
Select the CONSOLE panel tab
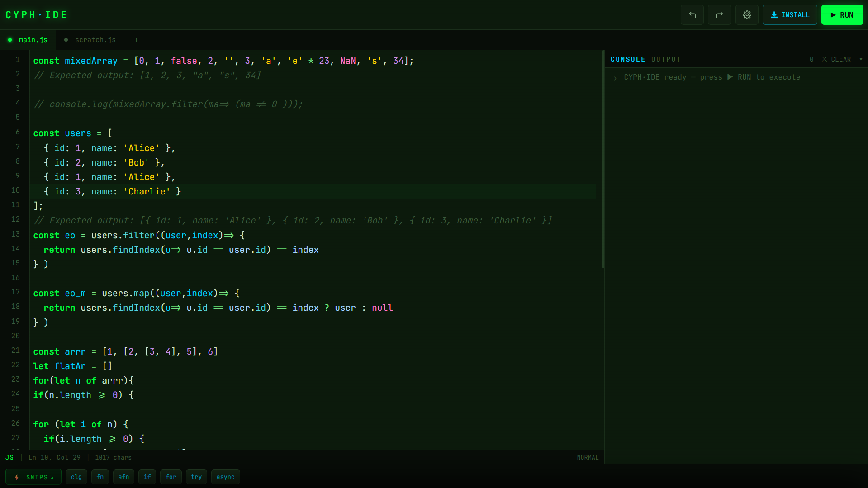(628, 59)
